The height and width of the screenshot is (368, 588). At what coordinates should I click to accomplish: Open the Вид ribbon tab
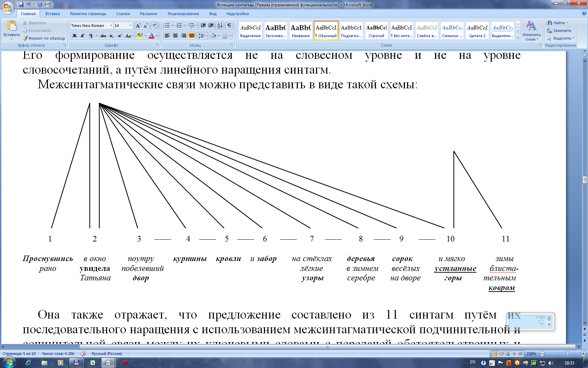(x=213, y=14)
